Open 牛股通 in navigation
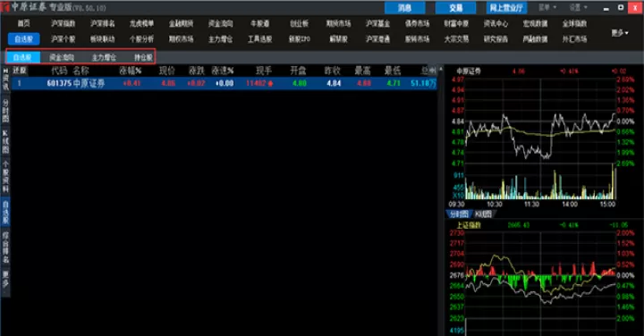 pyautogui.click(x=259, y=23)
